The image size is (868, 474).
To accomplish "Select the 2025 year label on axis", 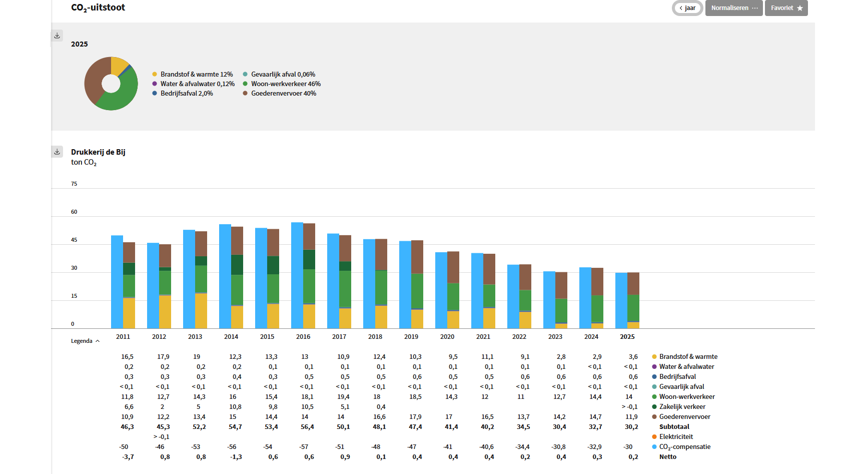I will (627, 336).
